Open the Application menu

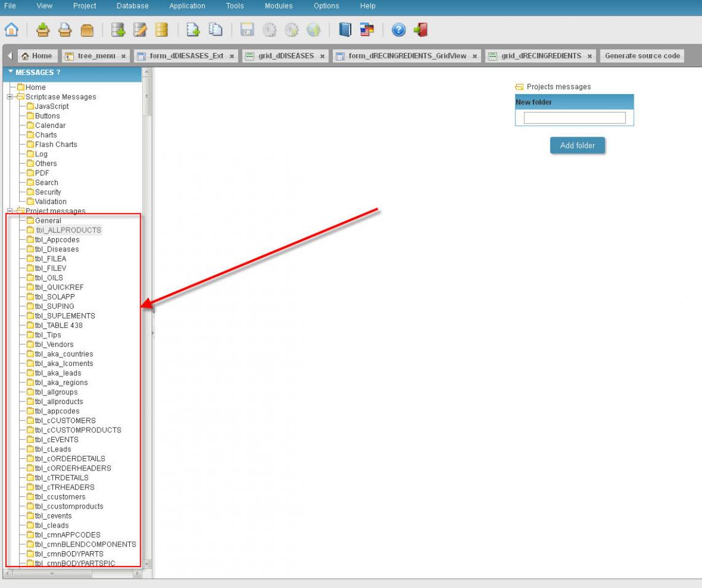point(187,6)
